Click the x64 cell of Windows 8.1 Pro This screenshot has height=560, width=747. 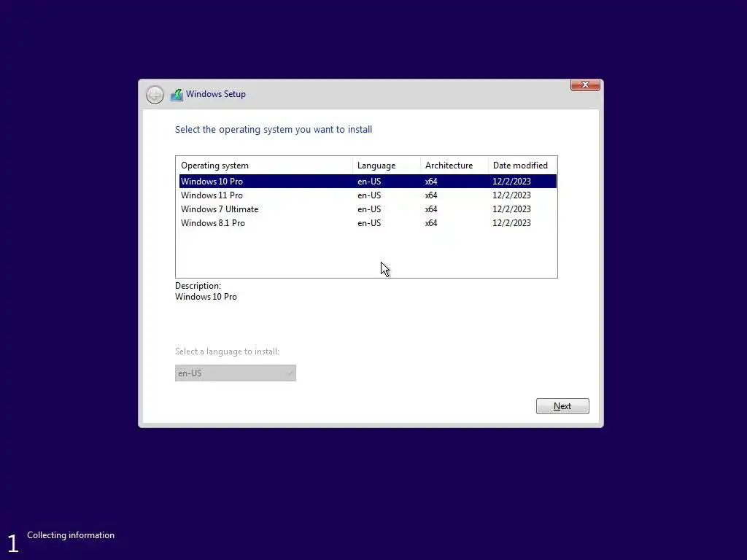pyautogui.click(x=431, y=223)
